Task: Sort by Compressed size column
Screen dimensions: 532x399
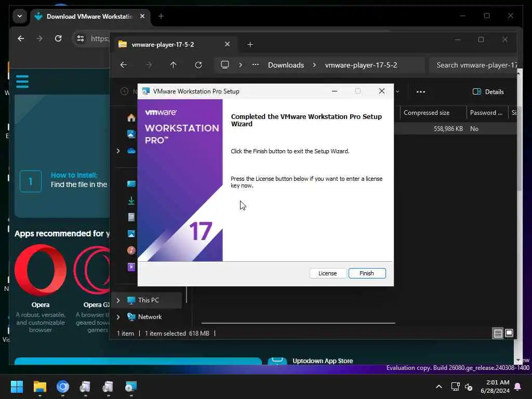Action: (433, 113)
